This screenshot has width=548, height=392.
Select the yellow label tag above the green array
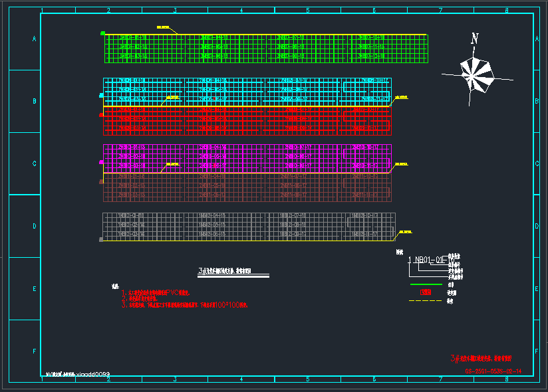coord(163,27)
